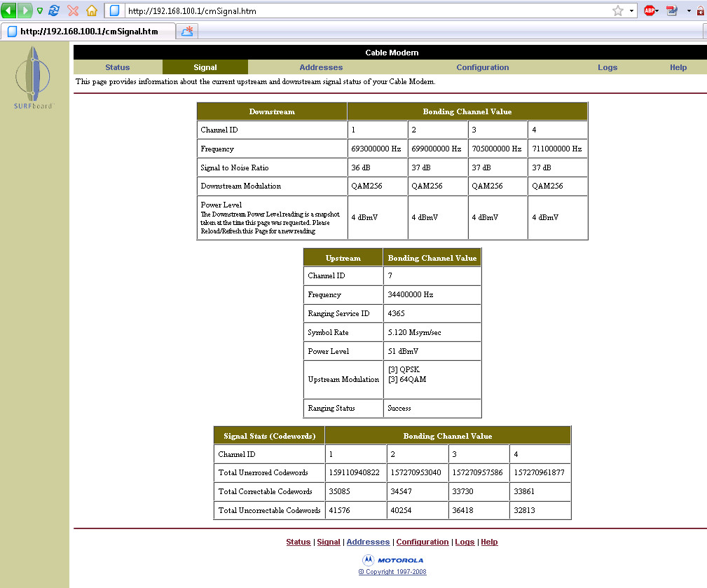Select correctable codewords value 33861
This screenshot has height=588, width=707.
(524, 491)
